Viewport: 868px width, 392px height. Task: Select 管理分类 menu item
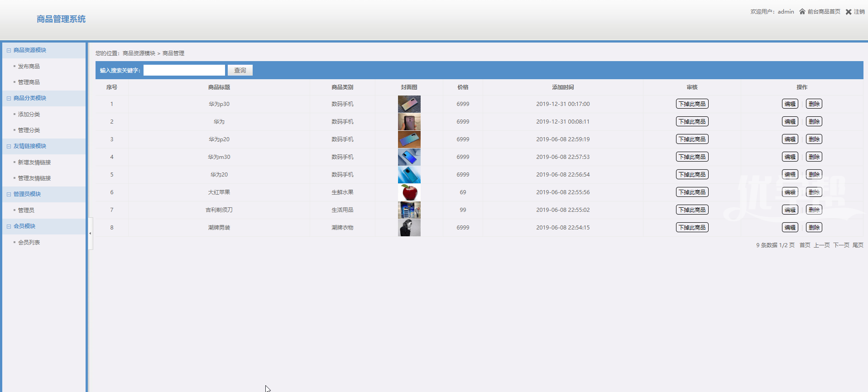29,130
